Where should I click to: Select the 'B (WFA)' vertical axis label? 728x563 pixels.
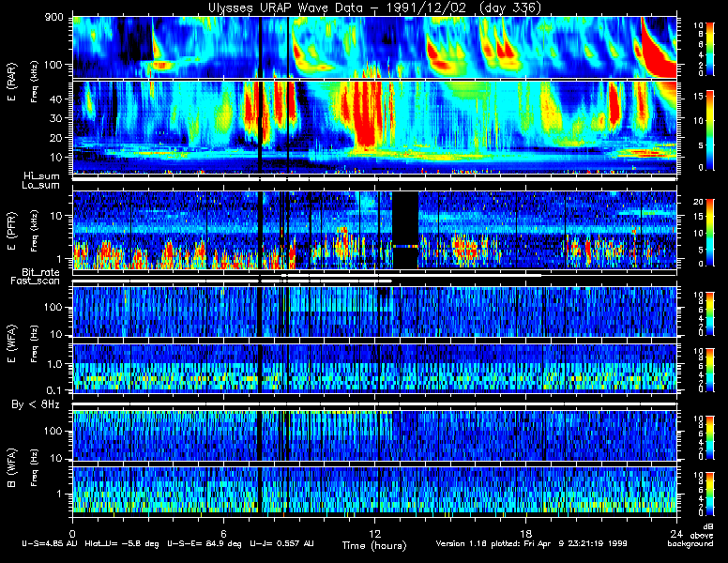click(x=12, y=468)
